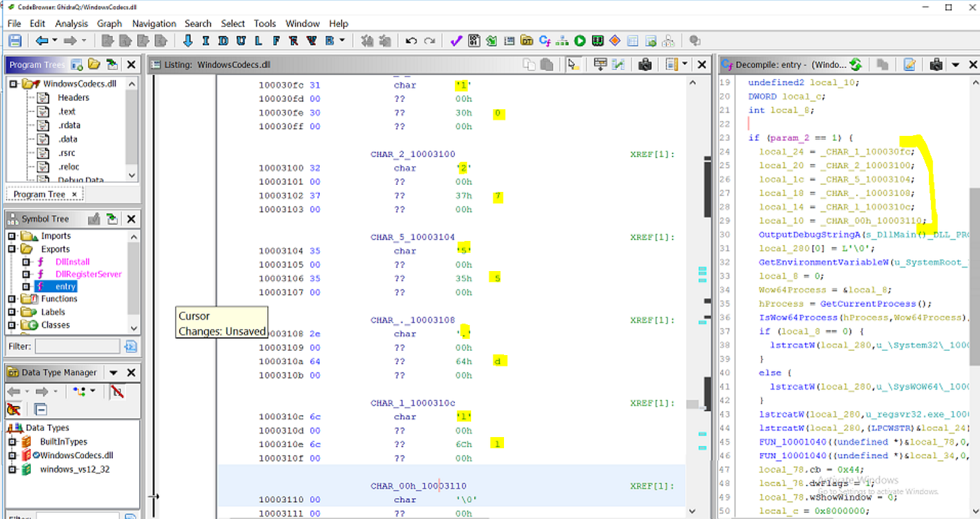Close the Program Trees panel

(x=131, y=64)
